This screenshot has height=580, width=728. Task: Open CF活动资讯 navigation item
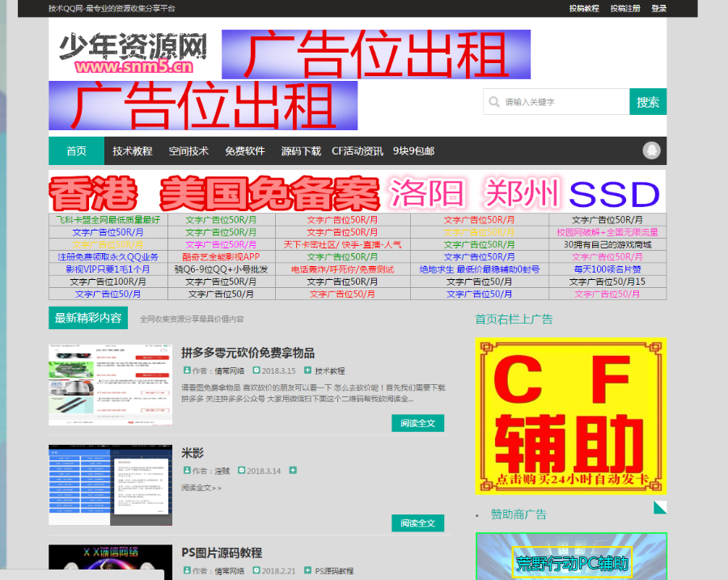358,151
